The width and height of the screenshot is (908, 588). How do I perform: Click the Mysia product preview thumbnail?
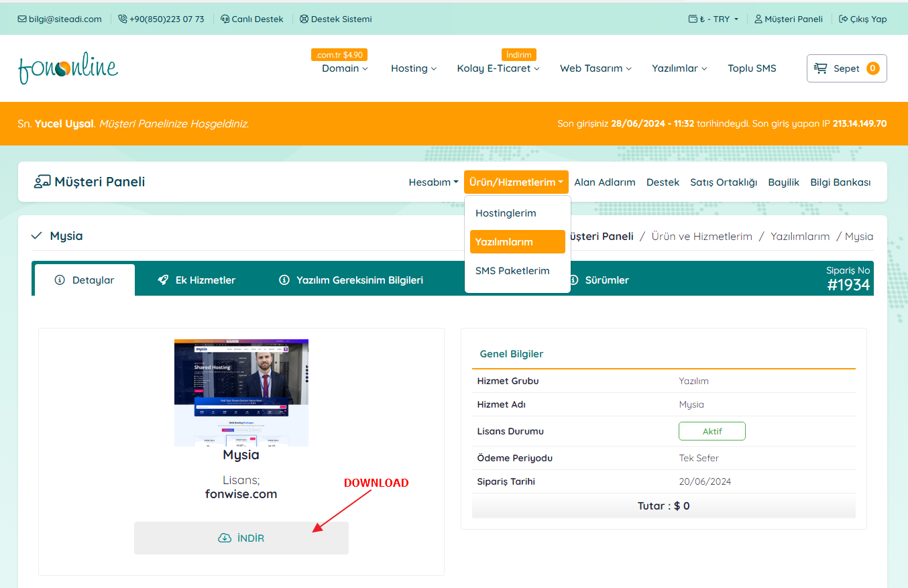241,393
